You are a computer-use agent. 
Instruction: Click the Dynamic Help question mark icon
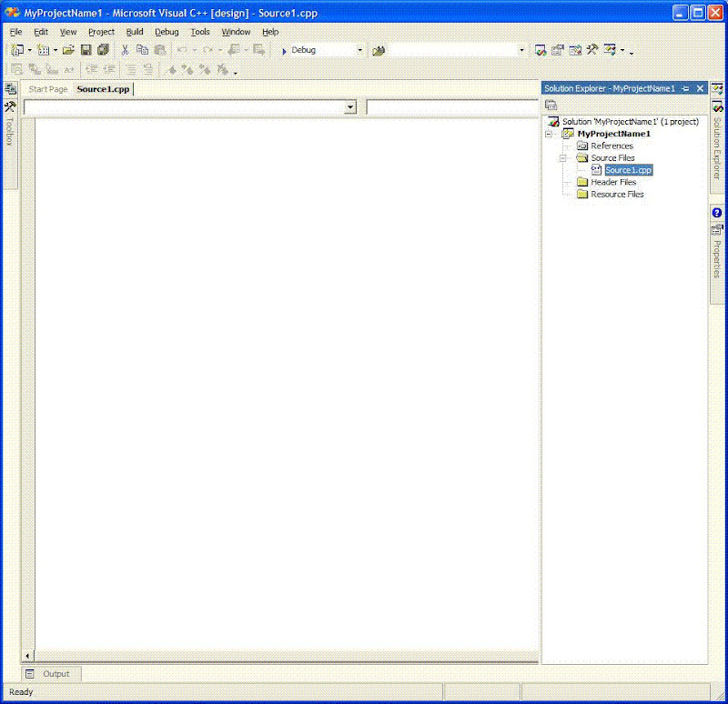717,213
